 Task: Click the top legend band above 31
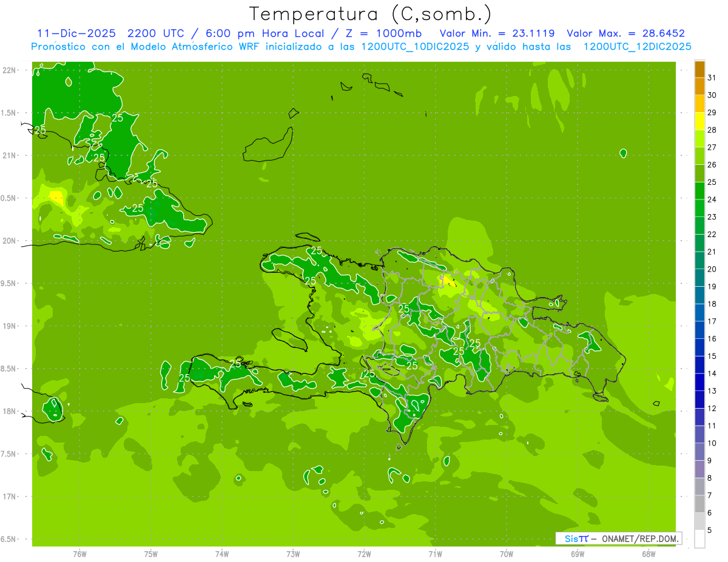699,69
